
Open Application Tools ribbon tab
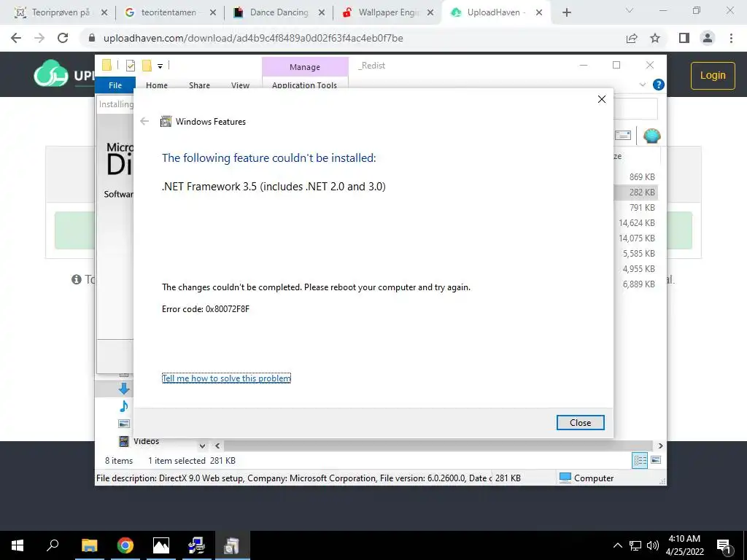304,85
